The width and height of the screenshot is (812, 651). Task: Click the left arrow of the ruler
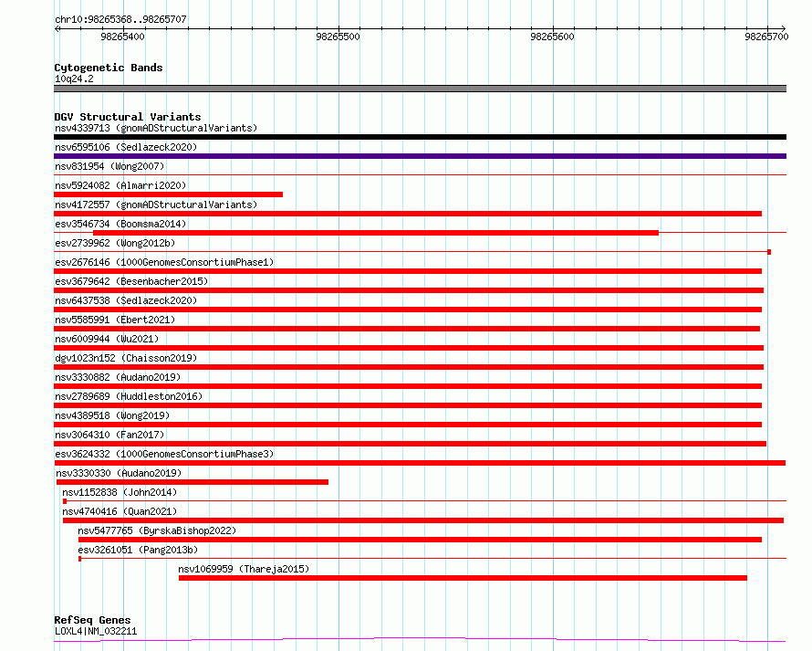pos(57,28)
